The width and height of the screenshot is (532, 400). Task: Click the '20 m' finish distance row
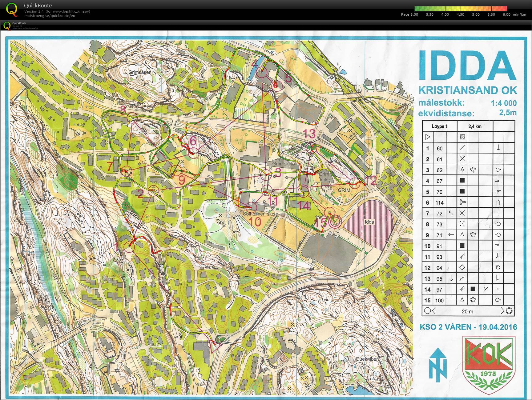click(x=468, y=311)
